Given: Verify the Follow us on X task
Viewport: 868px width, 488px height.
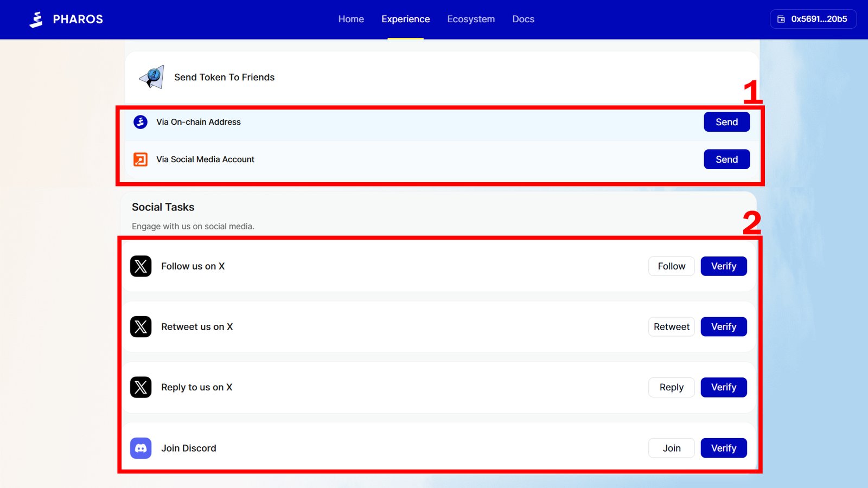Looking at the screenshot, I should click(x=723, y=266).
